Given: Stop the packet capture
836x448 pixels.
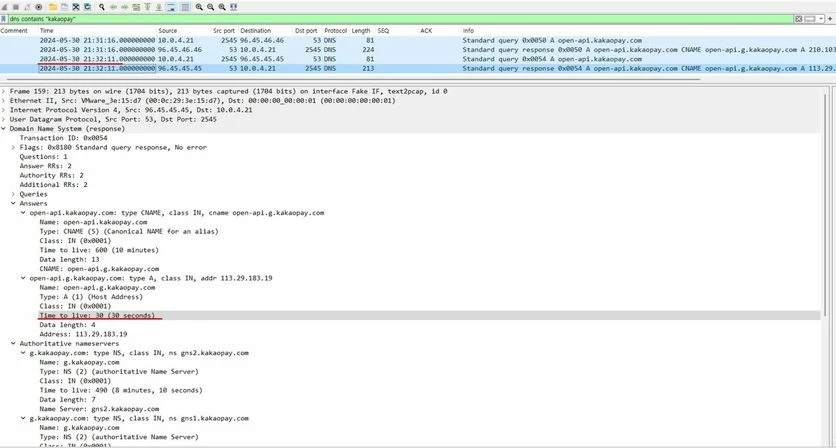Looking at the screenshot, I should 16,7.
